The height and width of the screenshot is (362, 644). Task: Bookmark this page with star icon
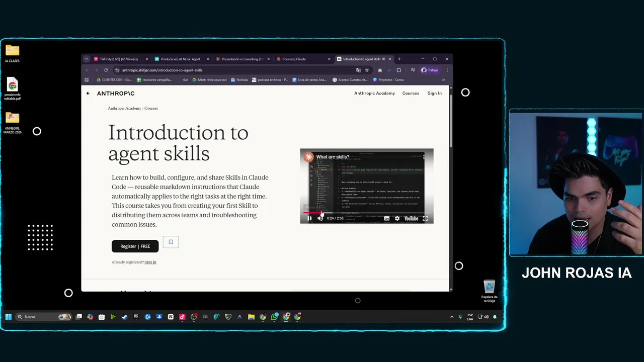click(367, 70)
